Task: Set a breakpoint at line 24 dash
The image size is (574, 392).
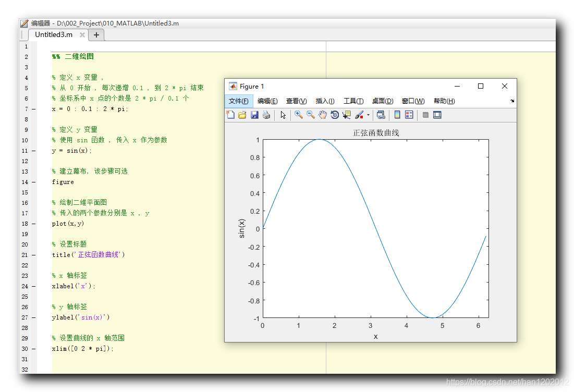Action: pos(34,286)
